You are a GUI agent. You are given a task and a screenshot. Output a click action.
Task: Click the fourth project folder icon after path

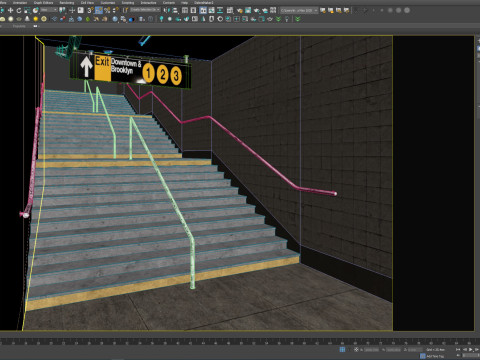(347, 10)
